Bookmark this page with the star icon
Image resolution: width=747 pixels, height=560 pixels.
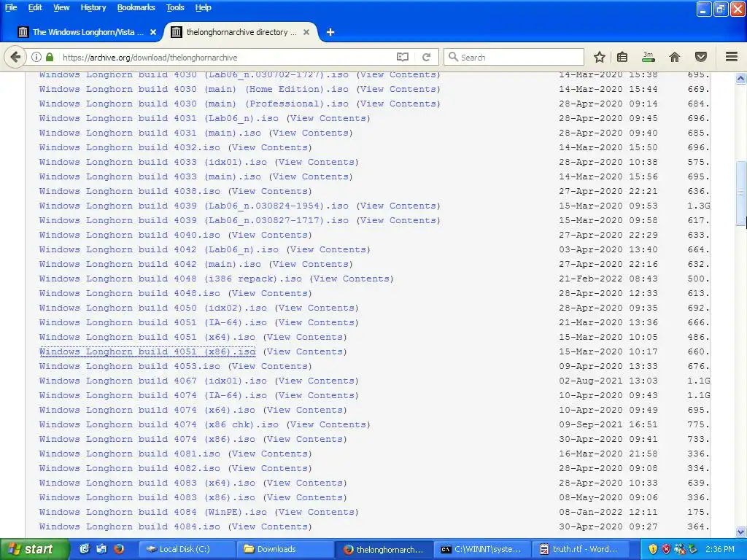[x=600, y=57]
